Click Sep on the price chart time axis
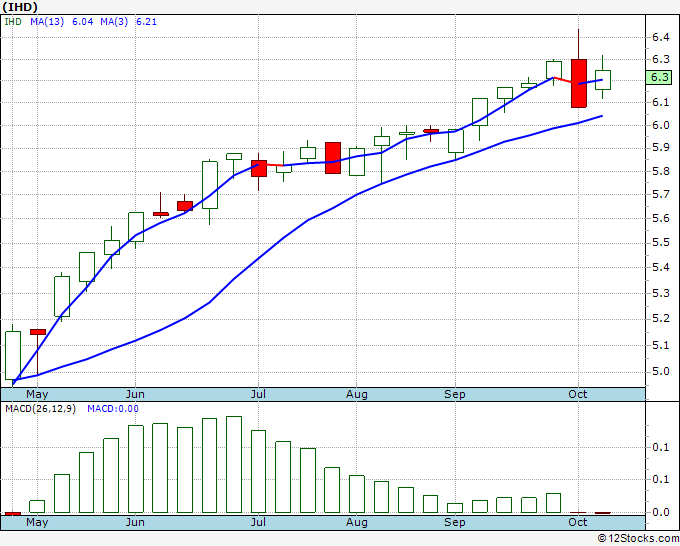680x546 pixels. [x=454, y=394]
